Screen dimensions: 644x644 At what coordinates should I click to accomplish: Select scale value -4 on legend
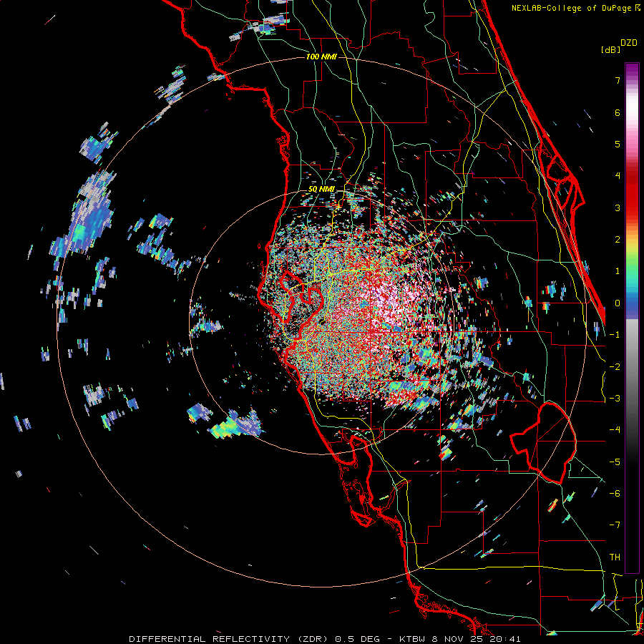coord(615,430)
